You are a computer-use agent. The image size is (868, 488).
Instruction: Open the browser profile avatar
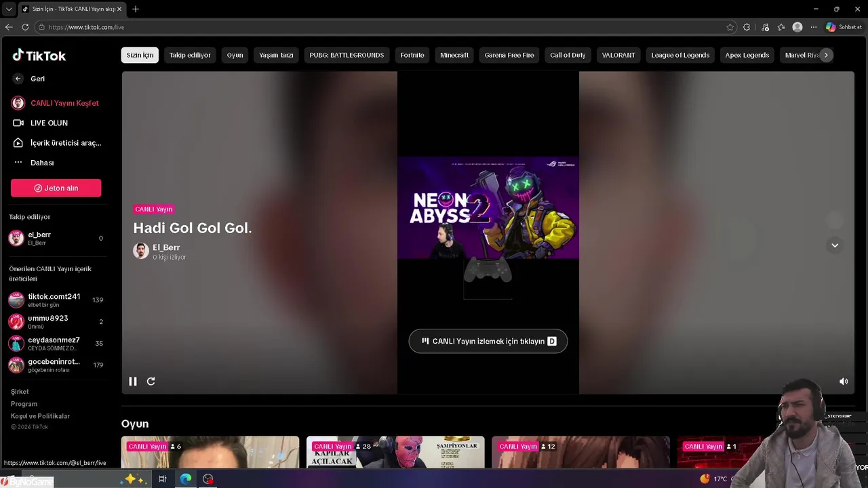point(797,27)
